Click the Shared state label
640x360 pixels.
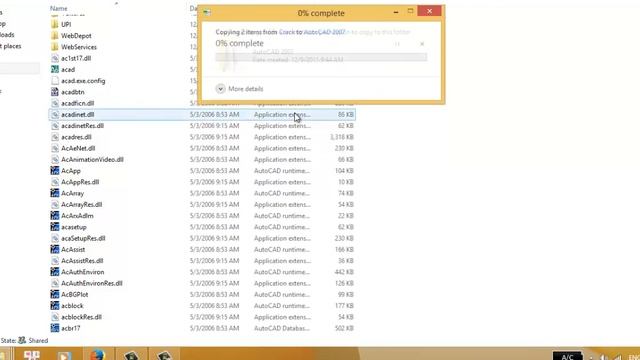pos(38,340)
